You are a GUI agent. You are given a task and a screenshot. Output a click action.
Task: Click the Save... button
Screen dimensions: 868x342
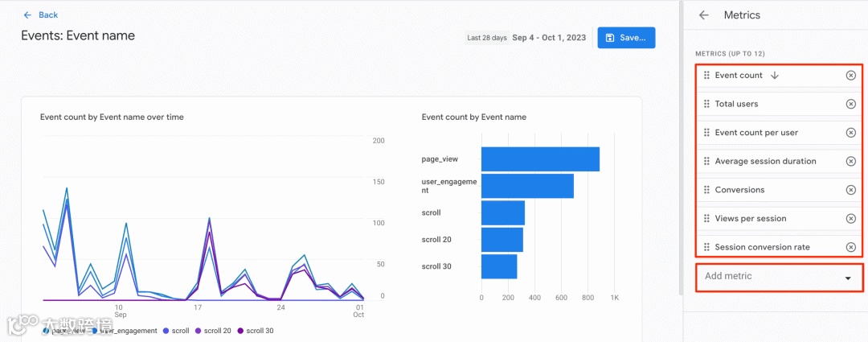click(x=626, y=38)
